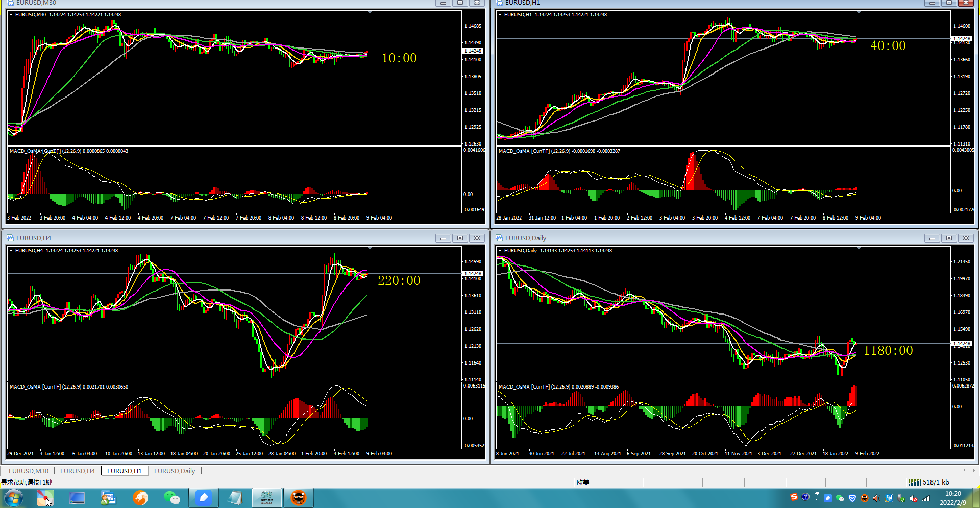The height and width of the screenshot is (508, 980).
Task: Open the EURUSD,Daily chart tab
Action: (x=175, y=471)
